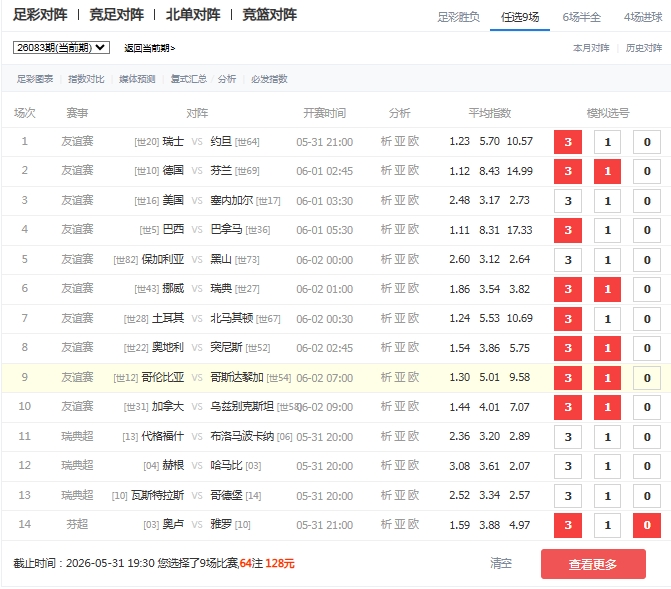Click 清空 to clear selections
Viewport: 671px width, 589px height.
[x=501, y=563]
